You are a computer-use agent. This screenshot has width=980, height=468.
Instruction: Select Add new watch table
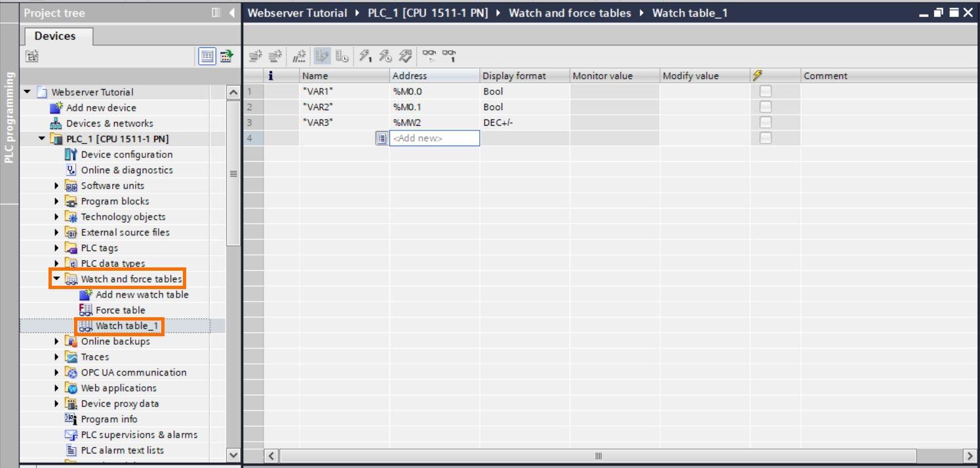pyautogui.click(x=140, y=294)
